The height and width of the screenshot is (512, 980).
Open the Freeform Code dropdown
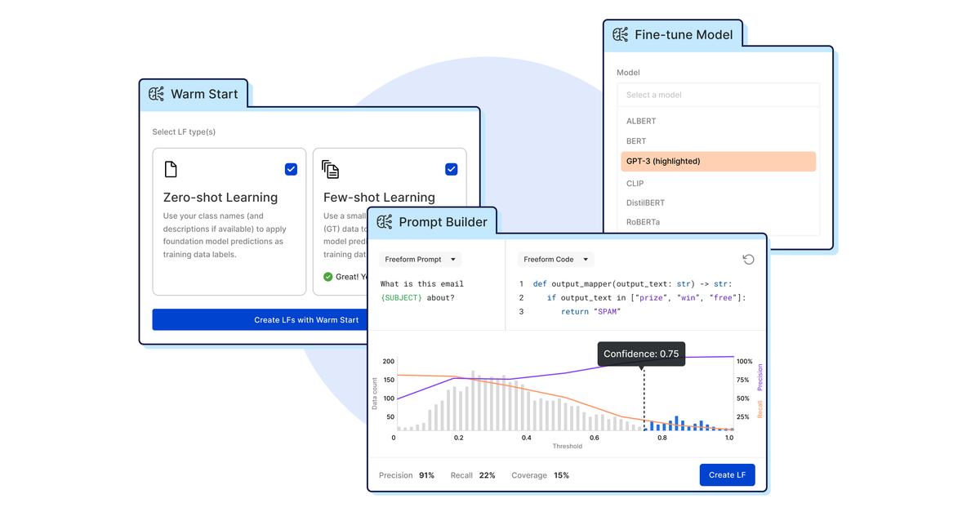click(555, 260)
